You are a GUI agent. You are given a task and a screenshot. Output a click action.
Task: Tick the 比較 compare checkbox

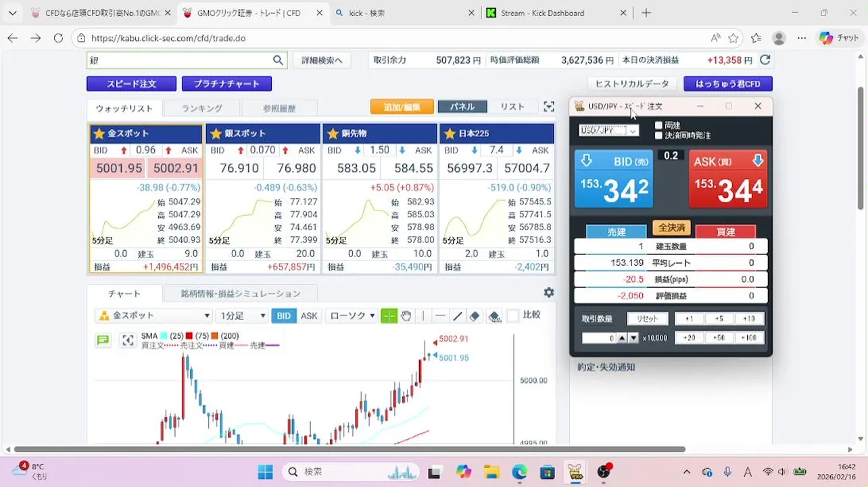(x=513, y=315)
